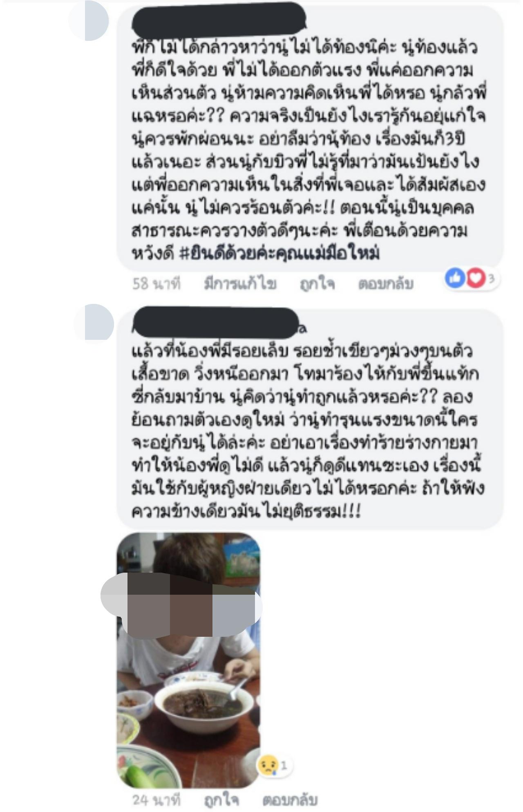Open the hashtag #ยินดีด้วยค่ะคุณแม่มือใหม่
Viewport: 523px width, 812px height.
click(280, 253)
